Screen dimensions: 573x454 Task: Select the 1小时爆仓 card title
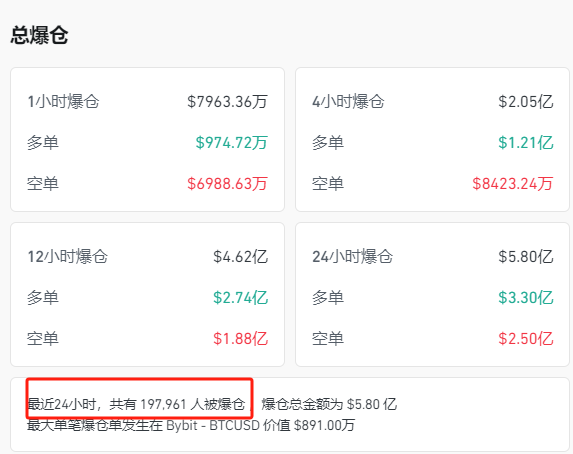click(x=63, y=102)
